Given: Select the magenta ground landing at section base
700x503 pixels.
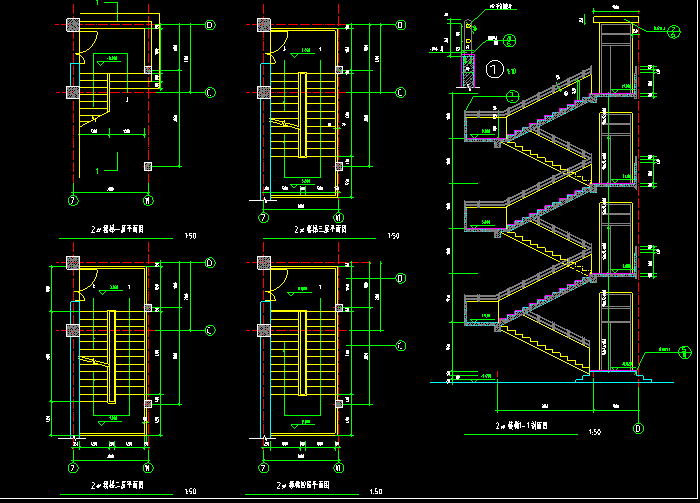Looking at the screenshot, I should coord(612,371).
